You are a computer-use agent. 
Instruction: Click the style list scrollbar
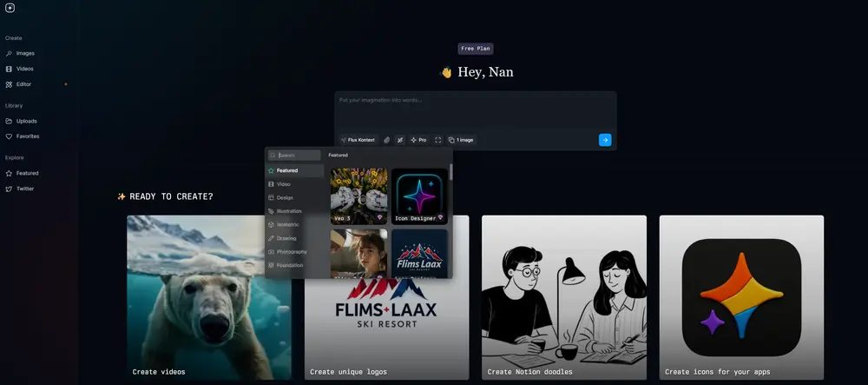tap(450, 174)
